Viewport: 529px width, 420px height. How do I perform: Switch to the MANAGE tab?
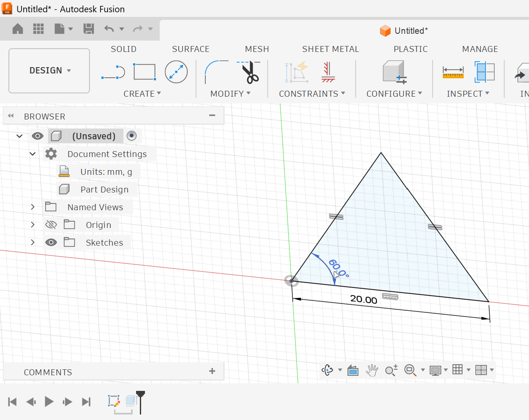pos(480,49)
